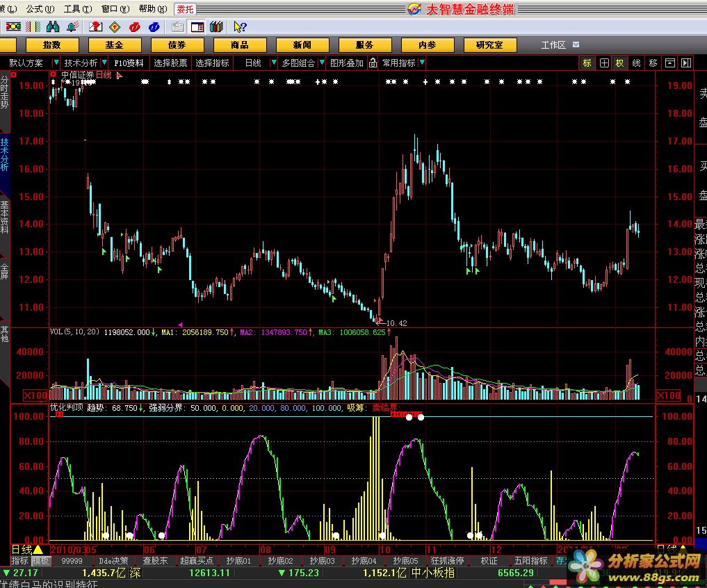Click the crosshair grid icon
The width and height of the screenshot is (707, 588).
click(604, 63)
